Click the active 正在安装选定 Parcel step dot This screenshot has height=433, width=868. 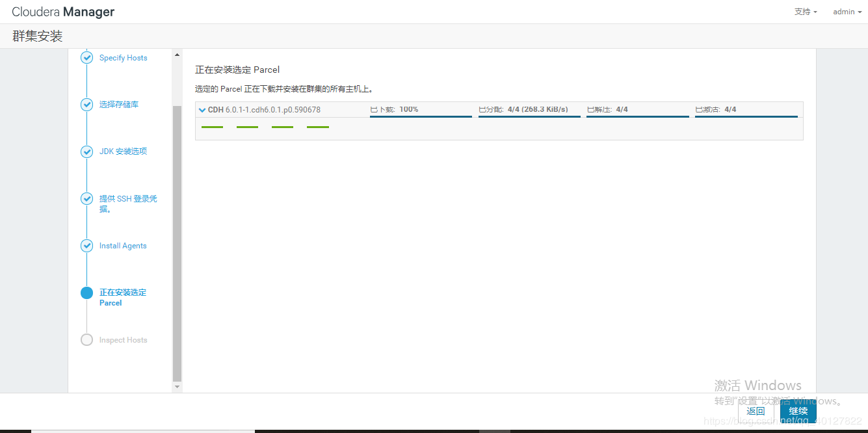pos(86,293)
